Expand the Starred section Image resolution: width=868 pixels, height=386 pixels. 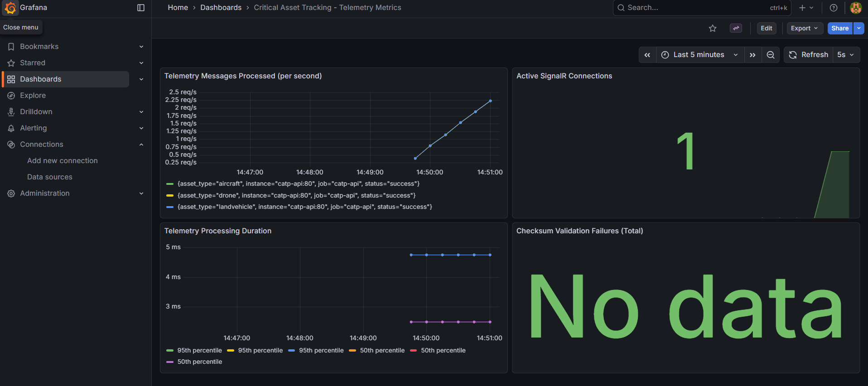click(x=141, y=63)
